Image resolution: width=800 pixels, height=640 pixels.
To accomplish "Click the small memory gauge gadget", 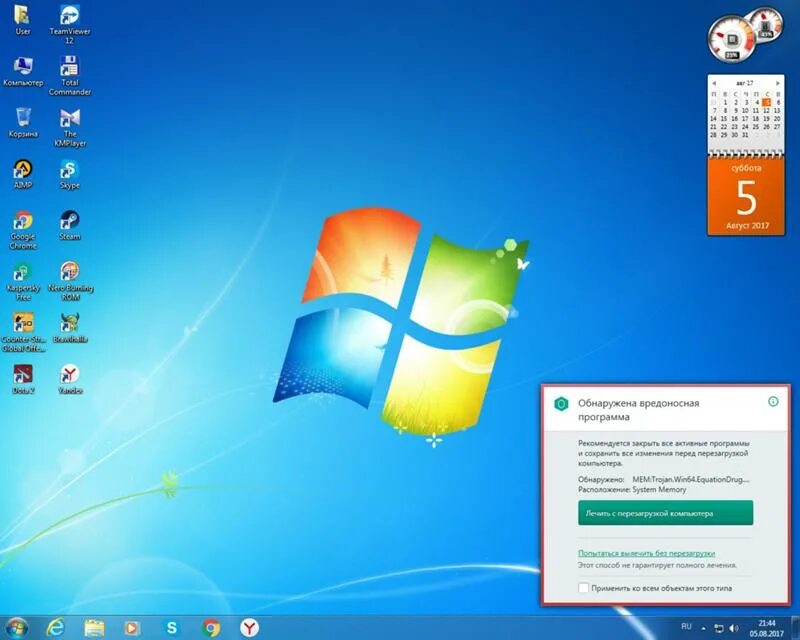I will 767,24.
